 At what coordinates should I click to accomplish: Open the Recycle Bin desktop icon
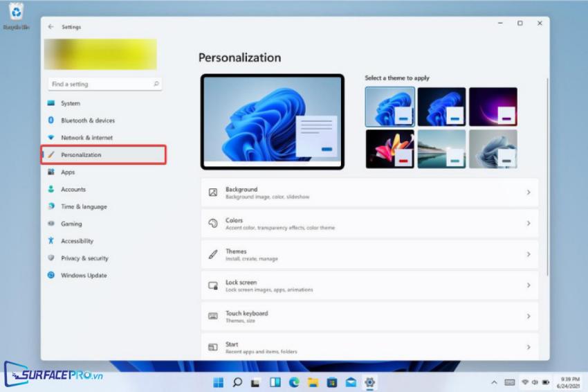[16, 16]
